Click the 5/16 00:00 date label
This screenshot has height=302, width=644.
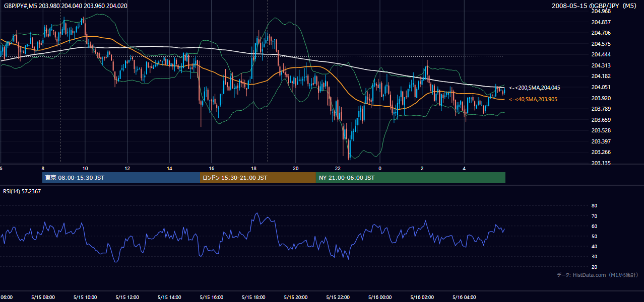(380, 297)
